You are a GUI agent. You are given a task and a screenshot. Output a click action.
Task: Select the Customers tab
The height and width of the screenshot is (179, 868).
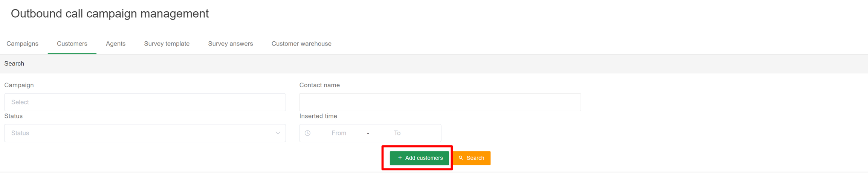72,44
